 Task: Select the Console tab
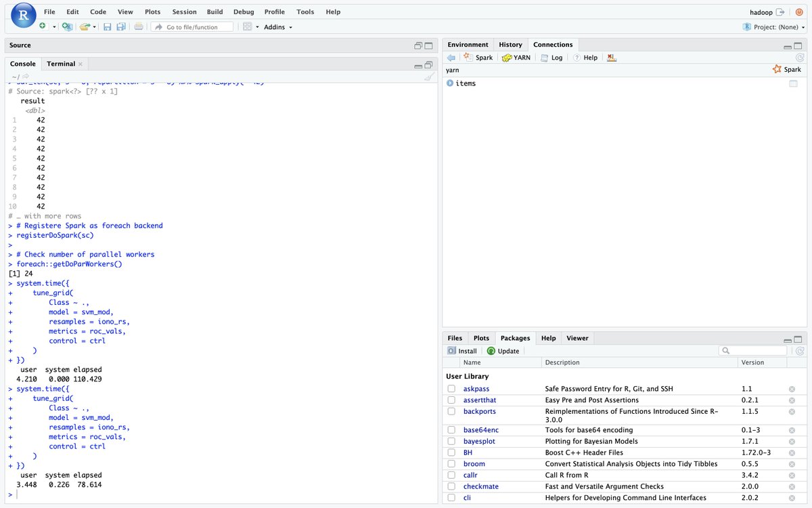[23, 64]
